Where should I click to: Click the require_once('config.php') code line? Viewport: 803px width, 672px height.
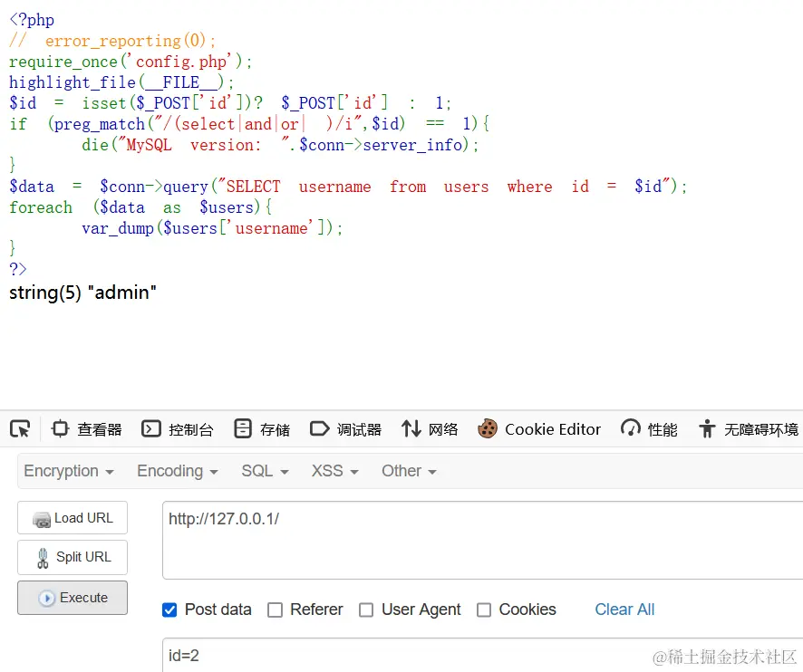pyautogui.click(x=131, y=62)
